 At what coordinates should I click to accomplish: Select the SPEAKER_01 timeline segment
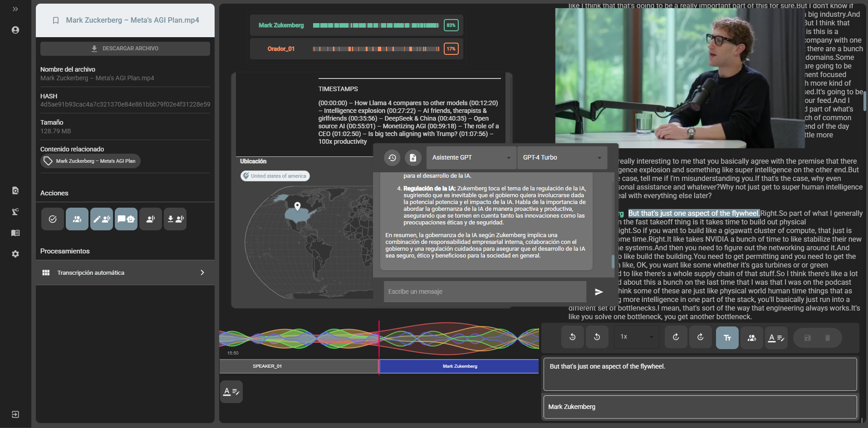click(x=299, y=366)
